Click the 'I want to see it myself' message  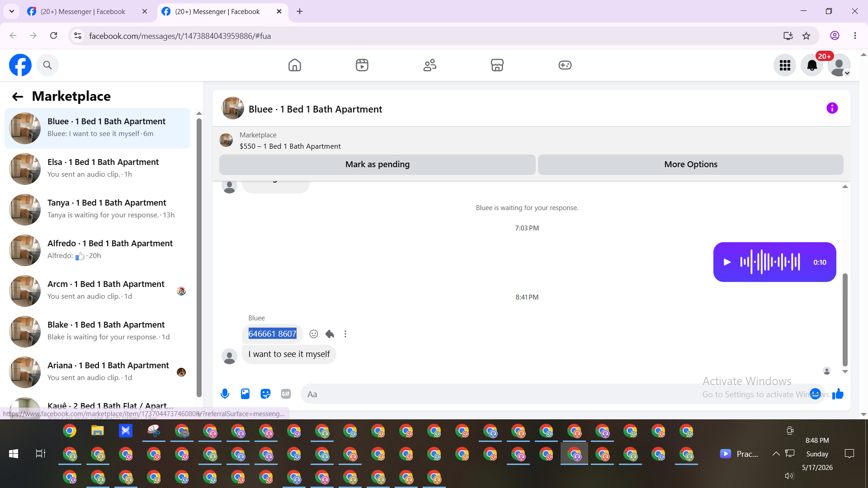[x=289, y=354]
